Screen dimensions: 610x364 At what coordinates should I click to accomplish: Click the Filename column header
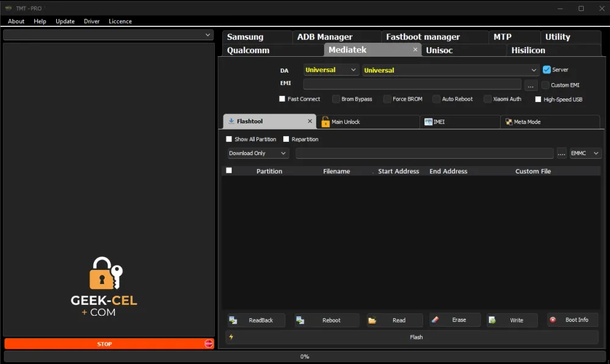tap(336, 171)
